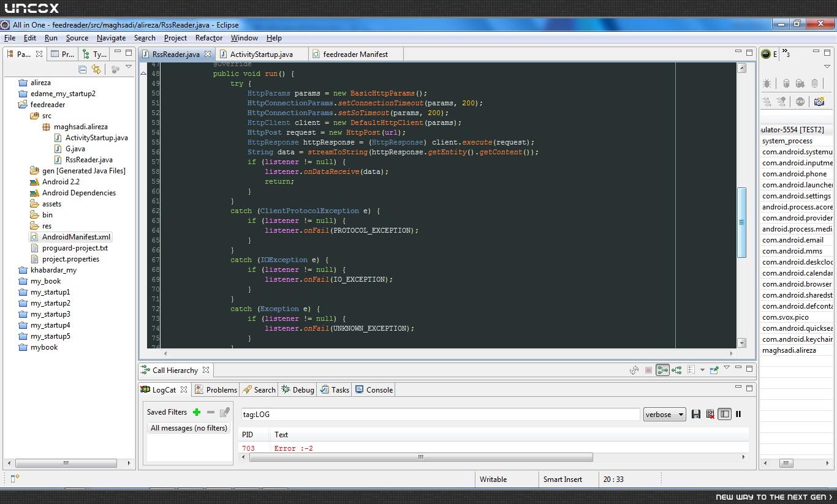Open the Problems tab

tap(216, 389)
